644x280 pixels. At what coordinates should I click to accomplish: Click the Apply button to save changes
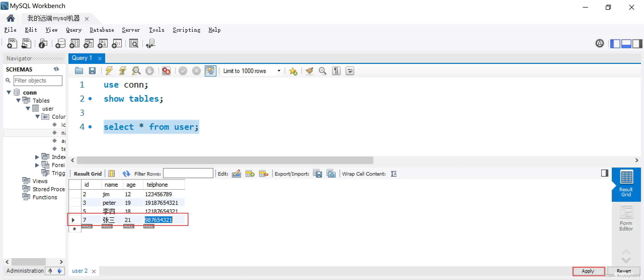588,270
